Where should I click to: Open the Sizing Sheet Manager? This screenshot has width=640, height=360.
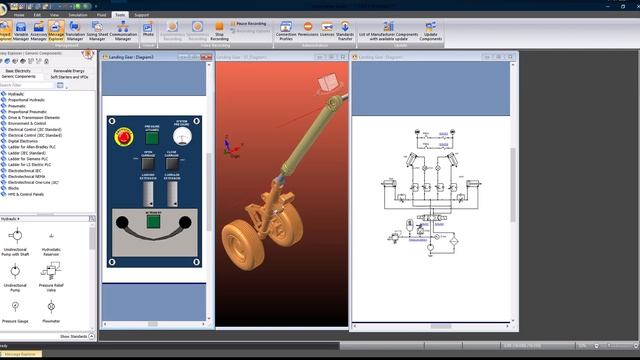97,31
